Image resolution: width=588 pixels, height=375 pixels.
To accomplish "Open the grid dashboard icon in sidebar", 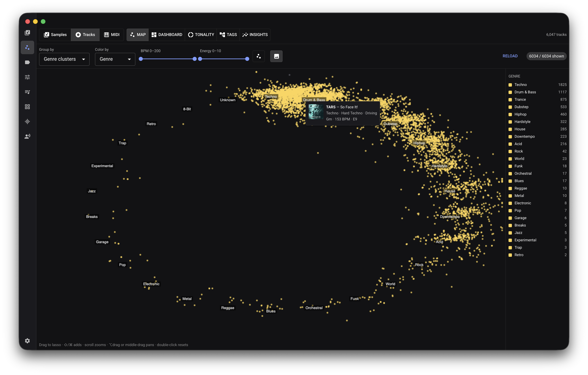I will coord(27,107).
